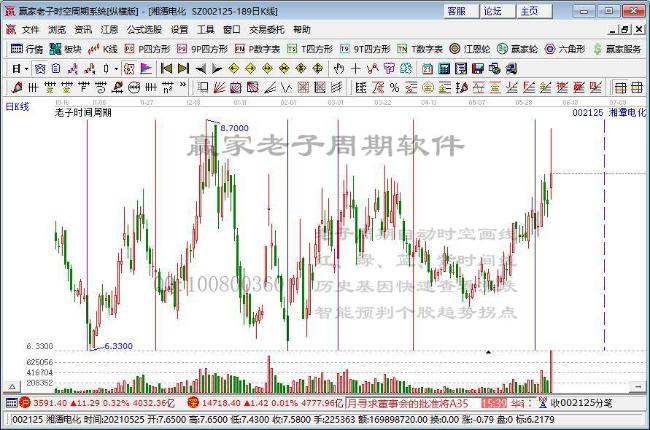The image size is (650, 430).
Task: Jump to first bar with skip-start icon
Action: click(x=166, y=68)
